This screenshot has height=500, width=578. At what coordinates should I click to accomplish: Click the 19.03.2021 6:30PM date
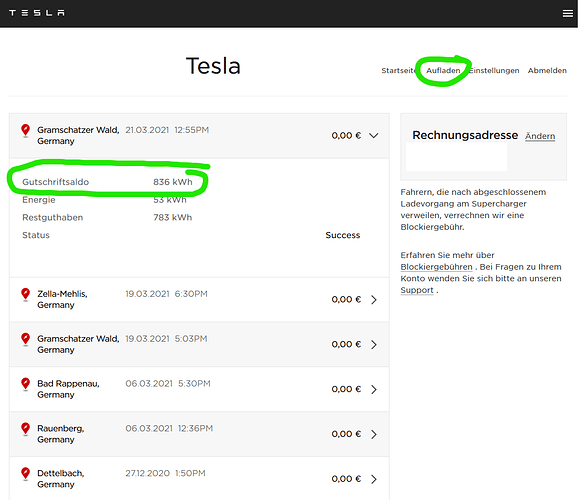[166, 294]
